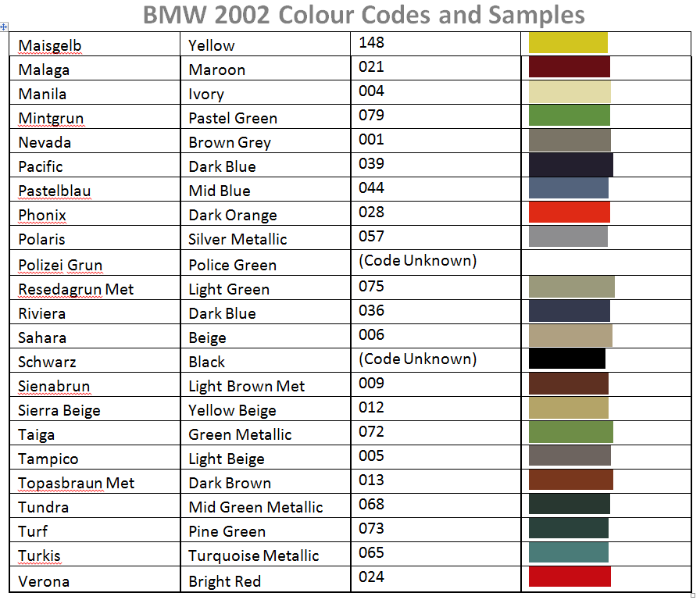Image resolution: width=700 pixels, height=600 pixels.
Task: Select the Malaga maroon colour sample
Action: click(x=570, y=67)
